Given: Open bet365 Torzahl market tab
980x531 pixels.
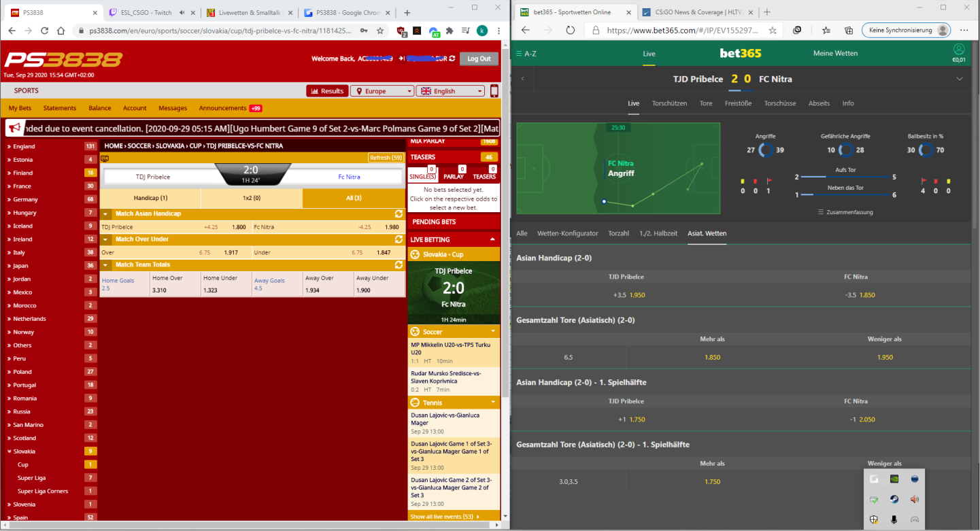Looking at the screenshot, I should pos(618,233).
